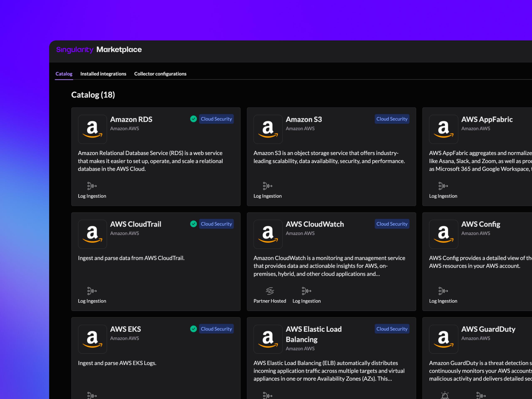This screenshot has height=399, width=532.
Task: Click Cloud Security tag on Amazon S3
Action: pyautogui.click(x=392, y=119)
